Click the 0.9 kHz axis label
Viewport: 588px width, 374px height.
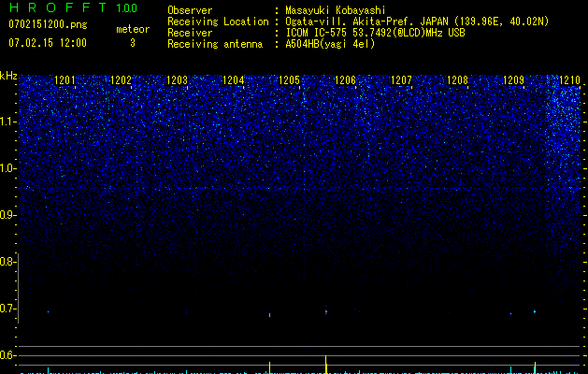[x=7, y=215]
